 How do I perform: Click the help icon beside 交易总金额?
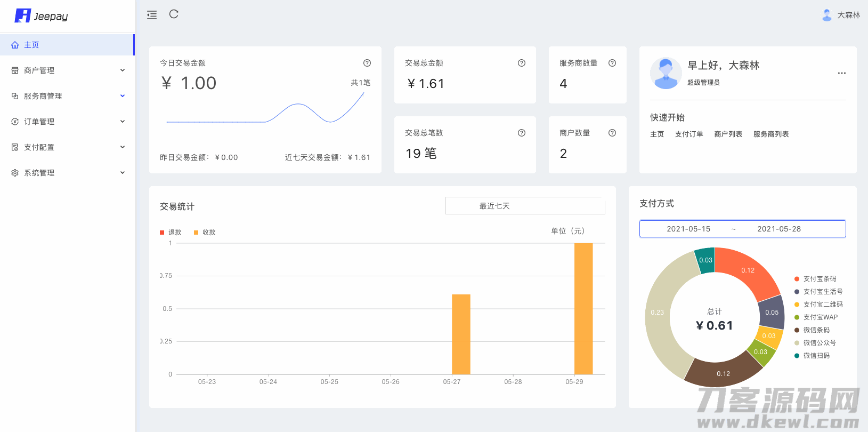[522, 63]
